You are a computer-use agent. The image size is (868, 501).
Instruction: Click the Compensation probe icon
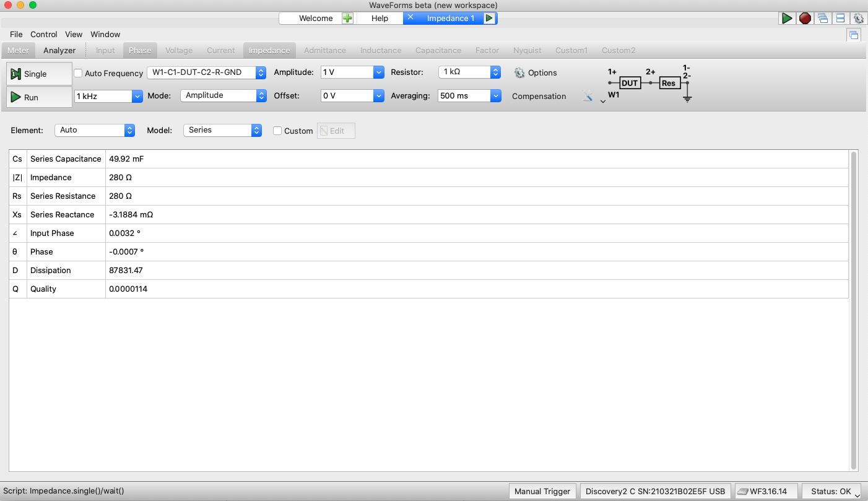(587, 96)
